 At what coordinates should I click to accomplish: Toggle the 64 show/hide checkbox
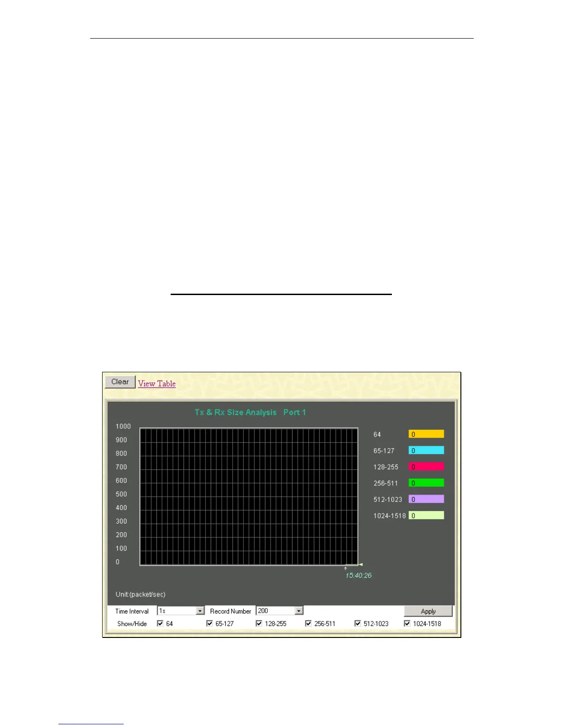coord(160,623)
